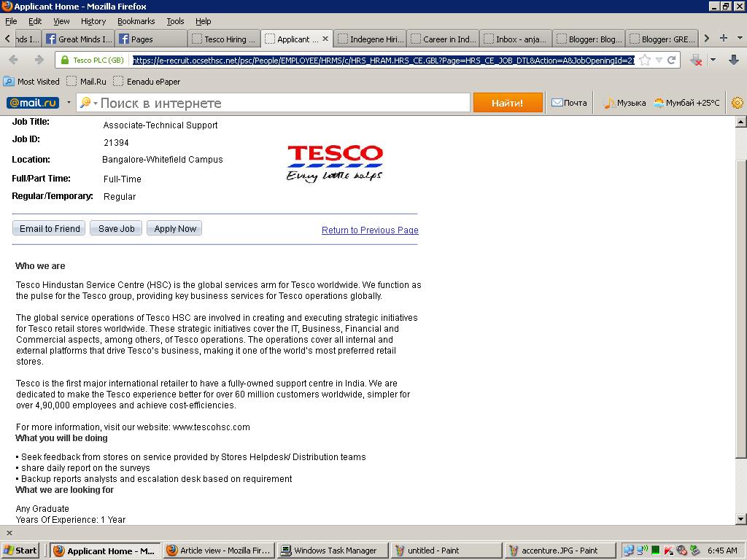Click the mail.ru toolbar logo
The height and width of the screenshot is (560, 747).
pyautogui.click(x=33, y=103)
